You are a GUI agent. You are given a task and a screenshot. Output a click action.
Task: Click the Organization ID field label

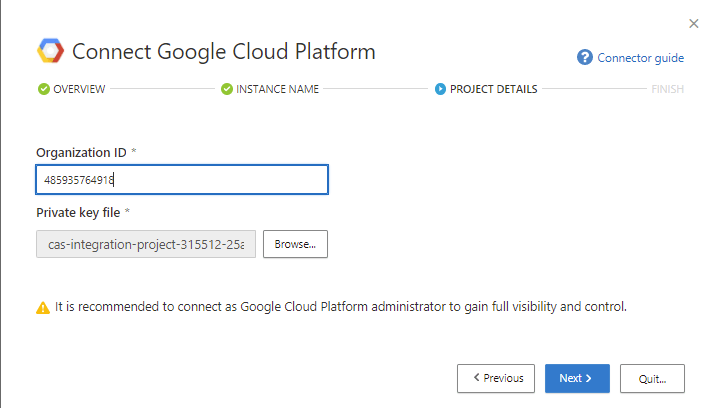click(x=81, y=152)
